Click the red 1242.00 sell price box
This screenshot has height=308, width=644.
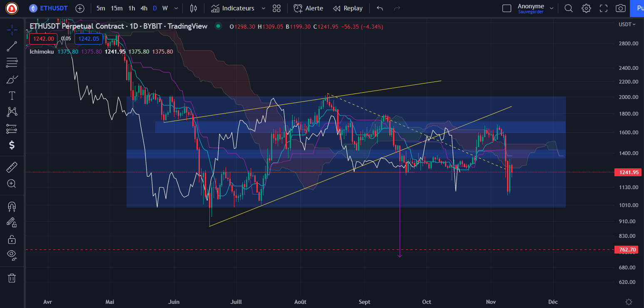44,39
